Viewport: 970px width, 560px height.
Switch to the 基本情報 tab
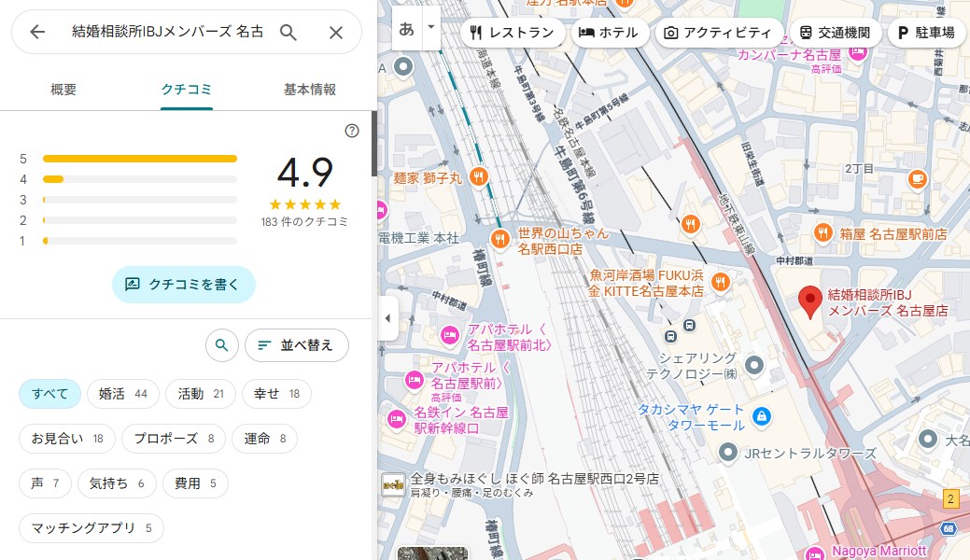point(309,90)
